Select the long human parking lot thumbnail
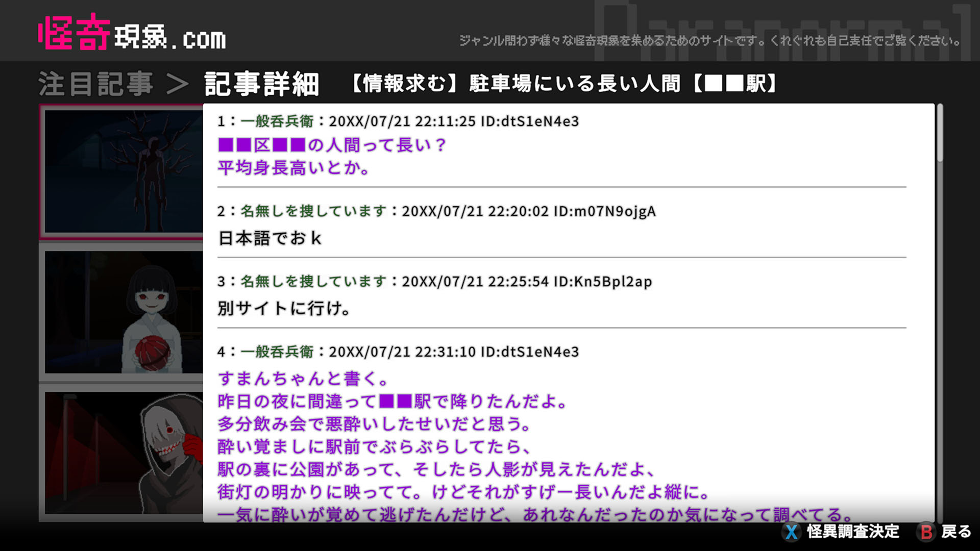The width and height of the screenshot is (980, 551). click(122, 172)
